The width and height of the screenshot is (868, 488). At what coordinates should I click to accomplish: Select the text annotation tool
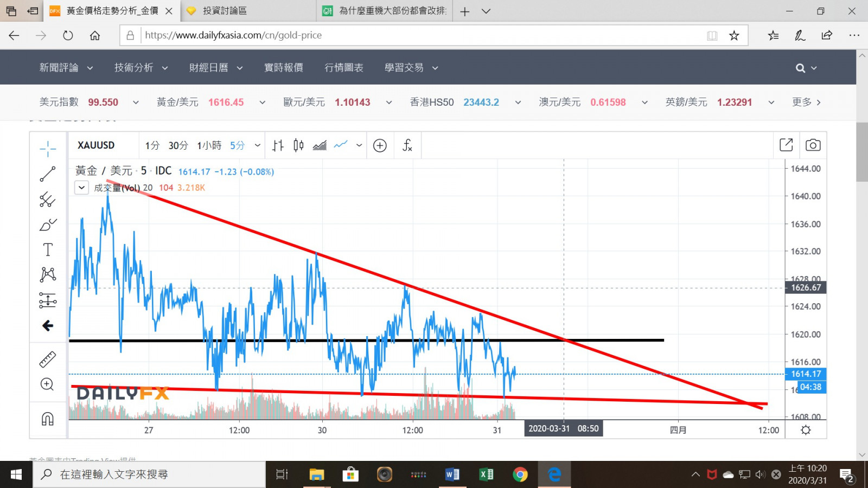[48, 250]
